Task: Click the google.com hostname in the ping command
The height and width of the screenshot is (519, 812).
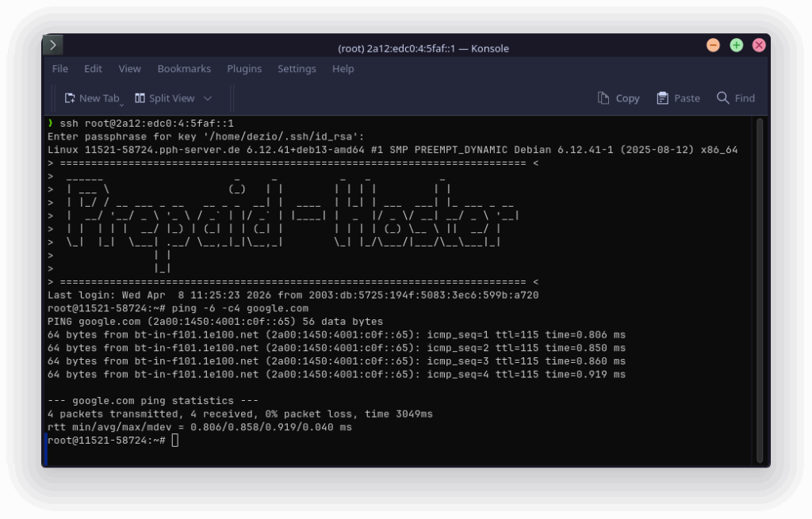Action: click(278, 307)
